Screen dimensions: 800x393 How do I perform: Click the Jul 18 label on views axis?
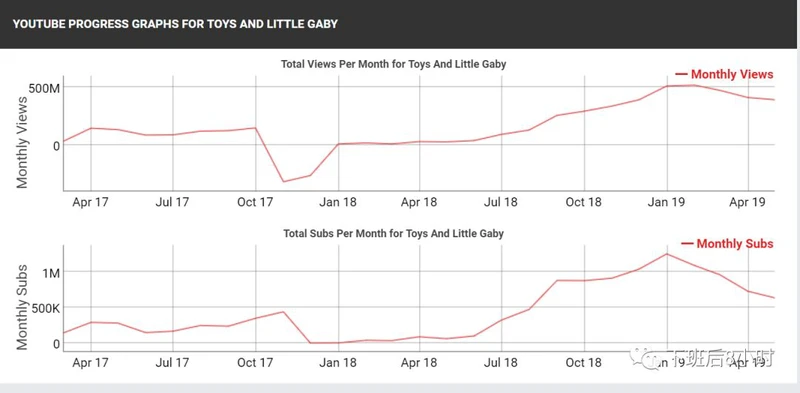501,202
